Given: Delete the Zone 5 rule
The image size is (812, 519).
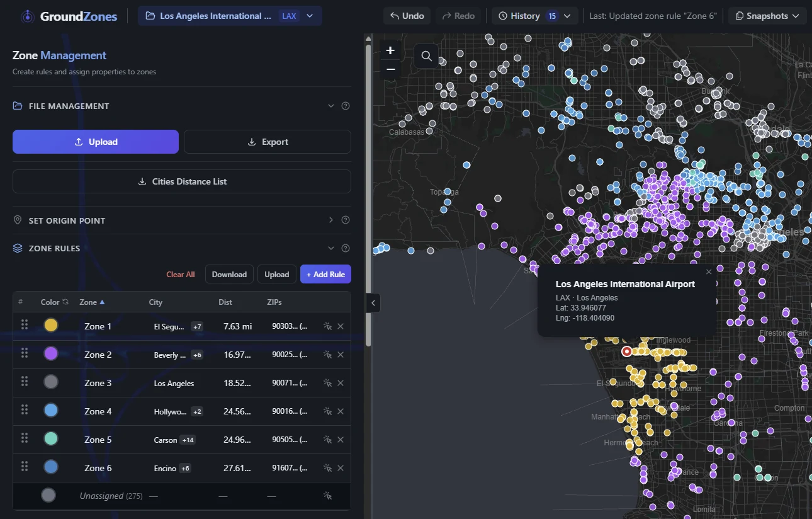Looking at the screenshot, I should coord(341,440).
